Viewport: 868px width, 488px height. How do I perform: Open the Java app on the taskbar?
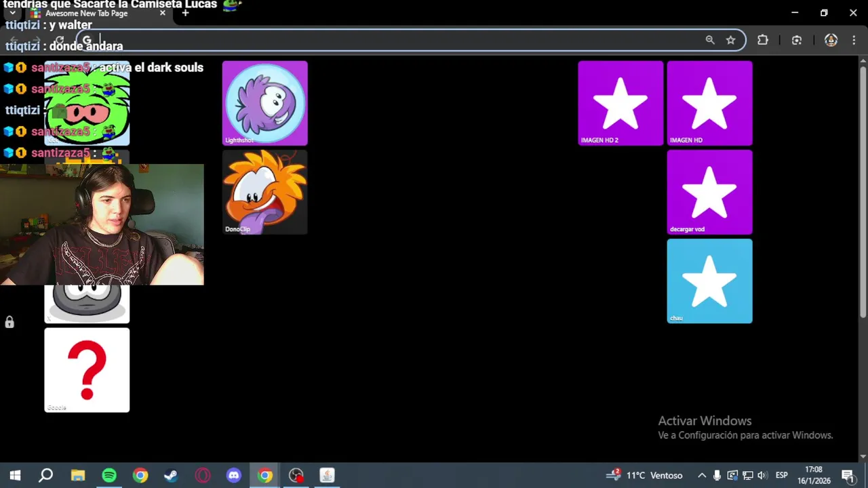click(328, 475)
